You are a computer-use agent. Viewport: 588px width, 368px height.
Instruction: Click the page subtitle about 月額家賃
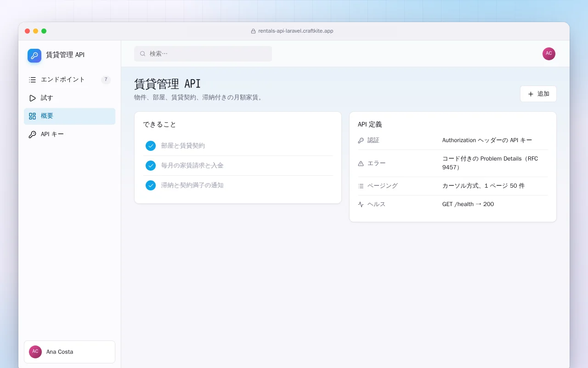(199, 98)
